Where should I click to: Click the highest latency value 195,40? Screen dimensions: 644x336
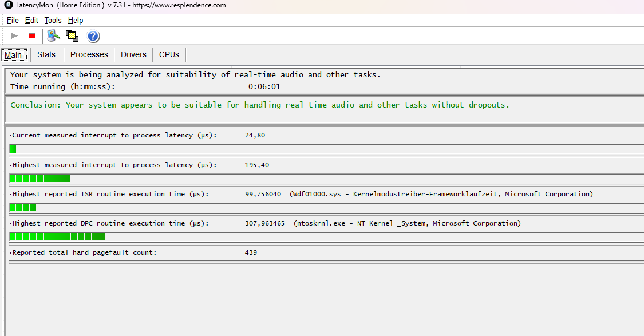click(257, 165)
